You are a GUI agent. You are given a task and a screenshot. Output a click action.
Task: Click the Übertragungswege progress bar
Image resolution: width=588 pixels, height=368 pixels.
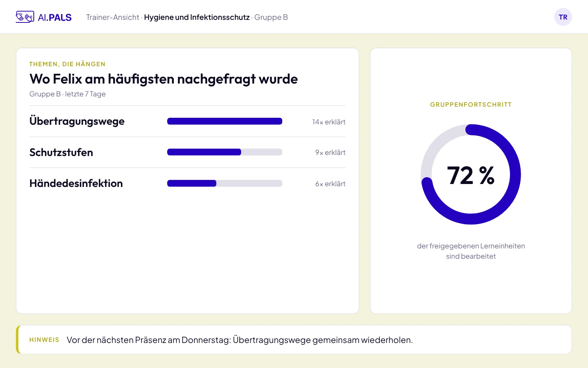[x=225, y=121]
